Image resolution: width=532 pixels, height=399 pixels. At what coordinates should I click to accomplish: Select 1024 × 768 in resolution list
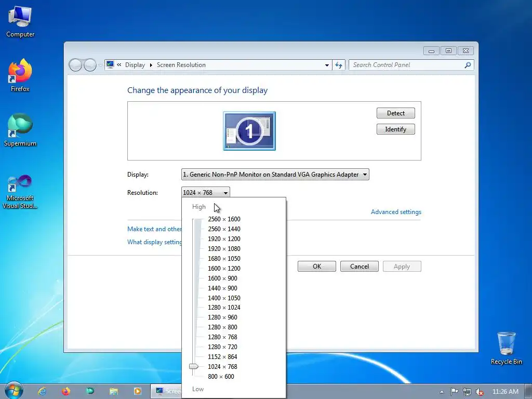point(222,366)
